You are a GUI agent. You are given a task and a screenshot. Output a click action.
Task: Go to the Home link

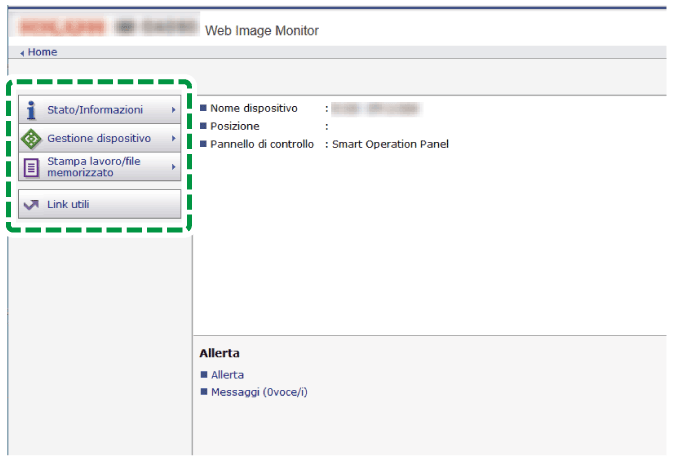point(42,52)
